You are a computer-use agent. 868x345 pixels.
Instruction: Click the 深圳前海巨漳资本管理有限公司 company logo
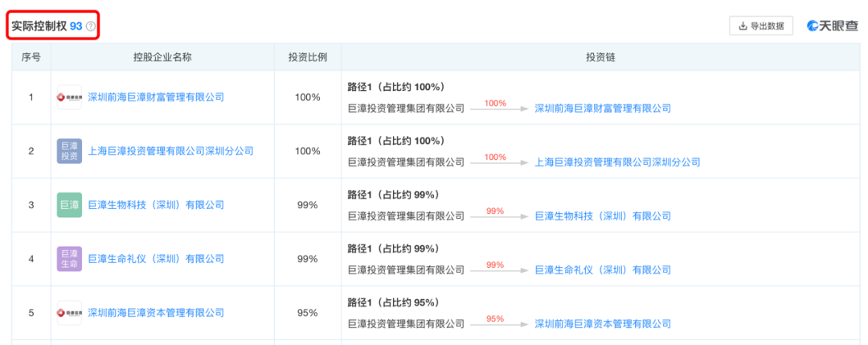[x=69, y=313]
